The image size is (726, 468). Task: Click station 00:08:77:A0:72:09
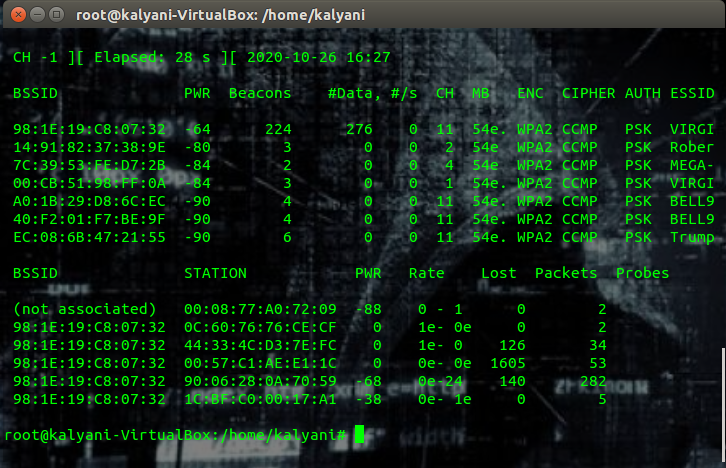(x=260, y=309)
